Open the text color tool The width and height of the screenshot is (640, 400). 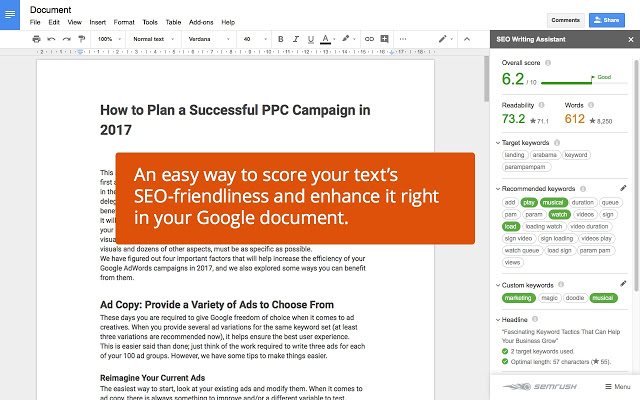tap(325, 39)
